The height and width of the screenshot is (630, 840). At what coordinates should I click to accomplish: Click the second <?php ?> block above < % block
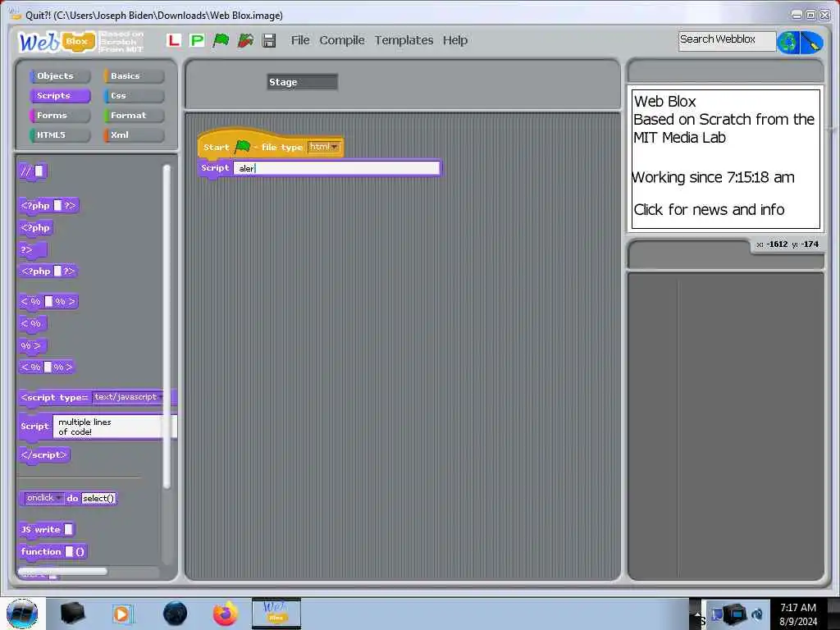coord(48,272)
